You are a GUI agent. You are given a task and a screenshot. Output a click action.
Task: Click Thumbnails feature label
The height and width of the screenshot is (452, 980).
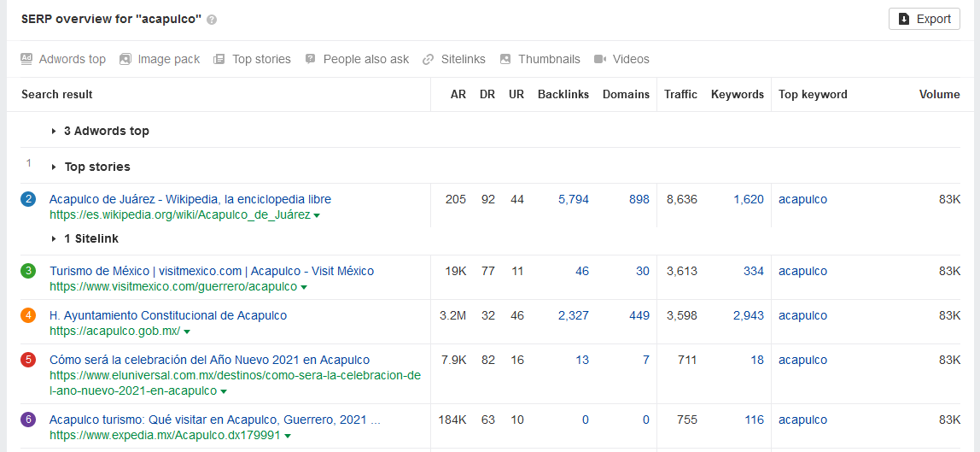pyautogui.click(x=550, y=60)
